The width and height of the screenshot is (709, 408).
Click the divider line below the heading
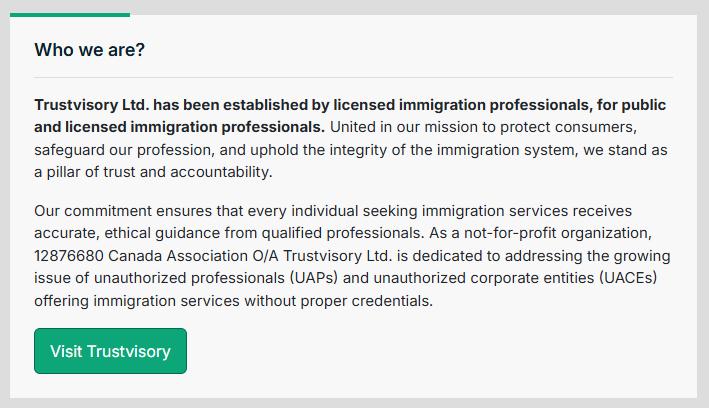click(353, 77)
